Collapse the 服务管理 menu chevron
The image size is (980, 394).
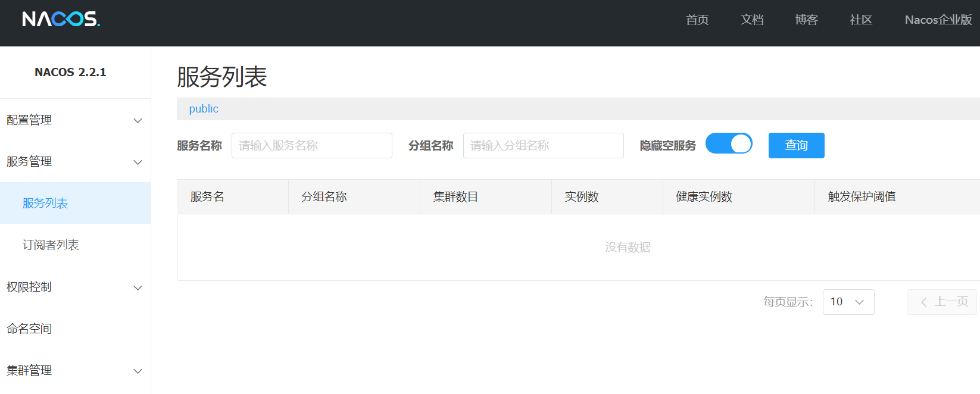coord(138,162)
